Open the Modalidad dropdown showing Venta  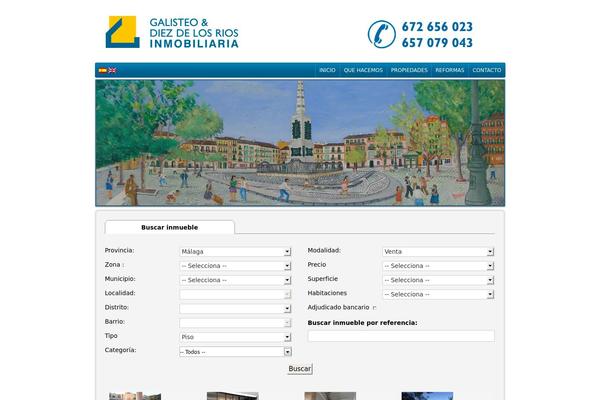(x=438, y=251)
